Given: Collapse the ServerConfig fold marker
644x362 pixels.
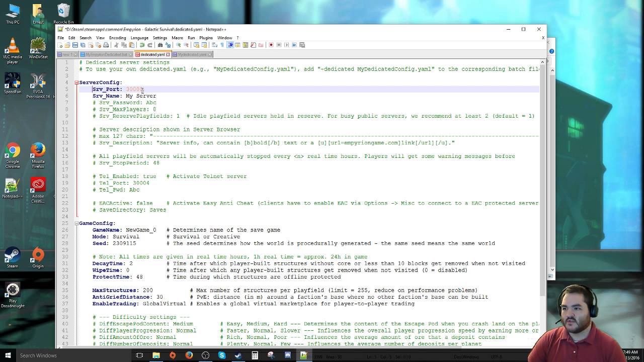Looking at the screenshot, I should pos(76,82).
